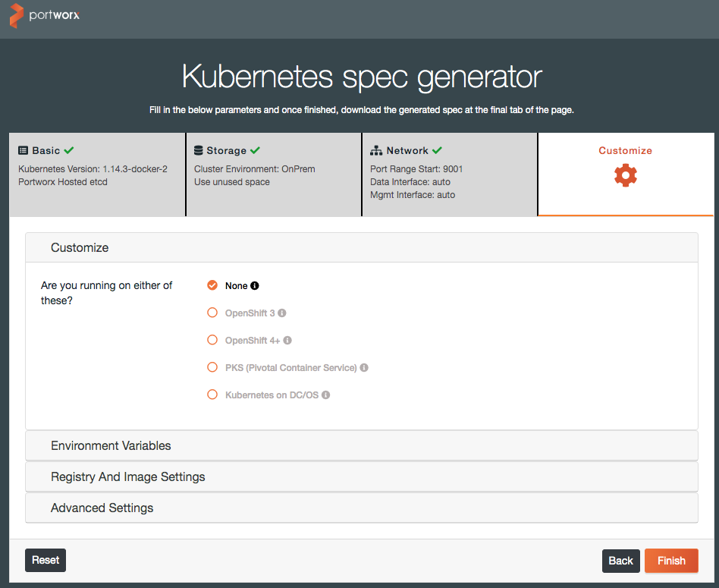Click info icon beside PKS option
Image resolution: width=719 pixels, height=588 pixels.
[x=364, y=367]
